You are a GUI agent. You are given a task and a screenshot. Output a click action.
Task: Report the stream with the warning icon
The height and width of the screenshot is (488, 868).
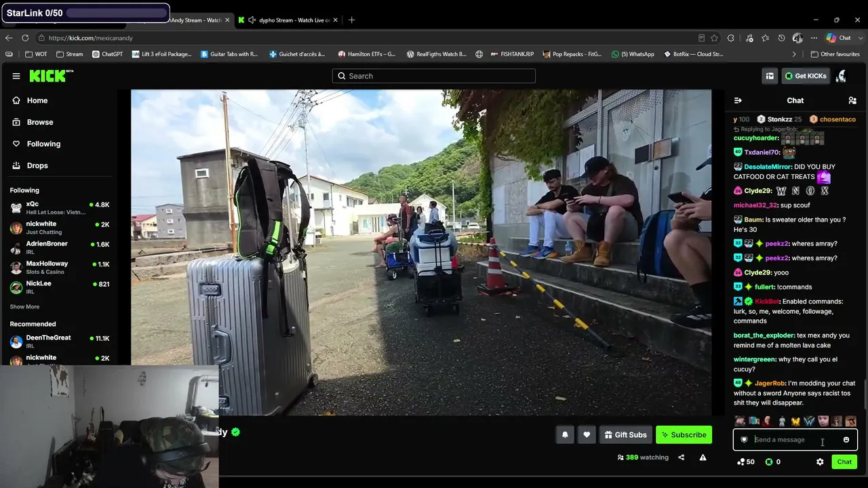pyautogui.click(x=703, y=457)
